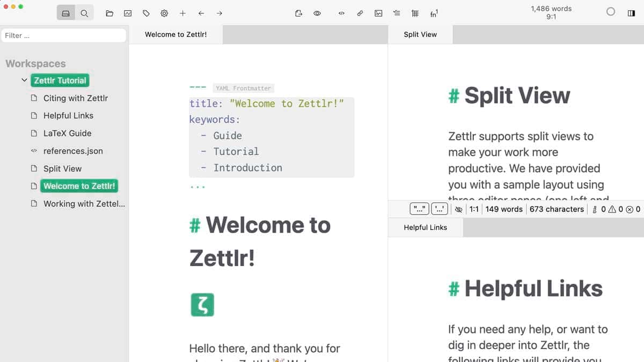The width and height of the screenshot is (644, 362).
Task: Insert a footnote with the fn icon
Action: click(x=433, y=13)
